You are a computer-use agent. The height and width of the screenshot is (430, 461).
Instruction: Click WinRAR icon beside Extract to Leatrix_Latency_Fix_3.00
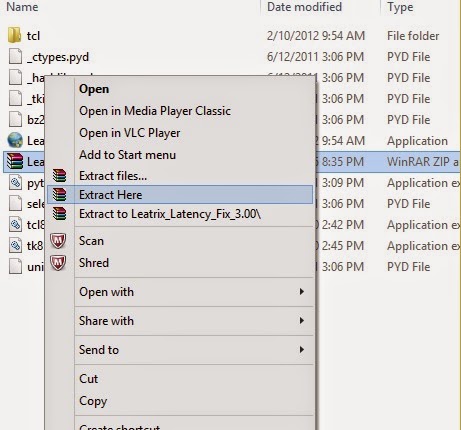coord(59,213)
